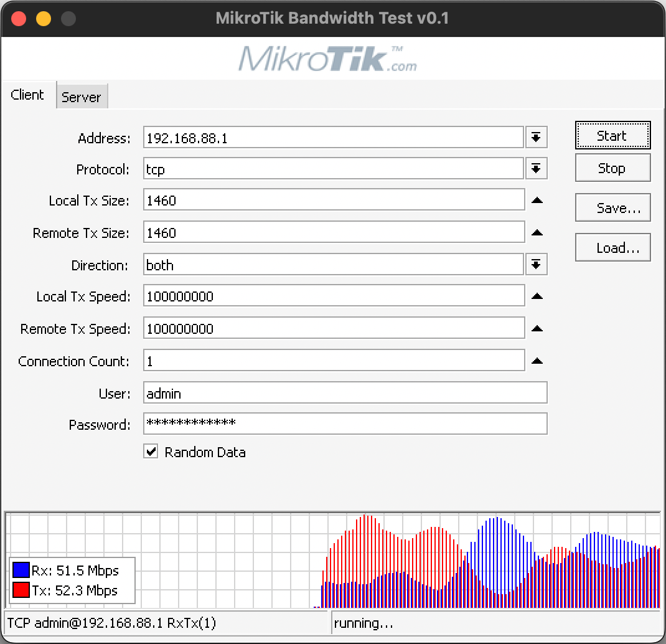The image size is (666, 644).
Task: Open the Save dialog
Action: click(612, 207)
